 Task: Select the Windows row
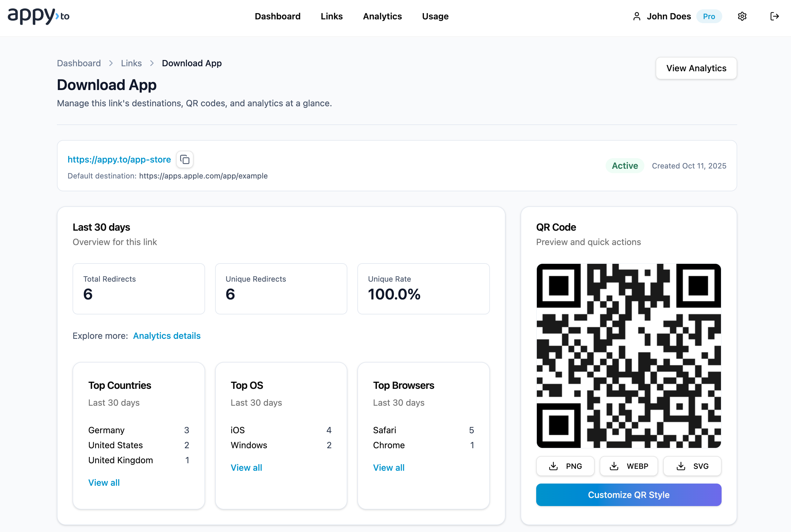[x=281, y=445]
